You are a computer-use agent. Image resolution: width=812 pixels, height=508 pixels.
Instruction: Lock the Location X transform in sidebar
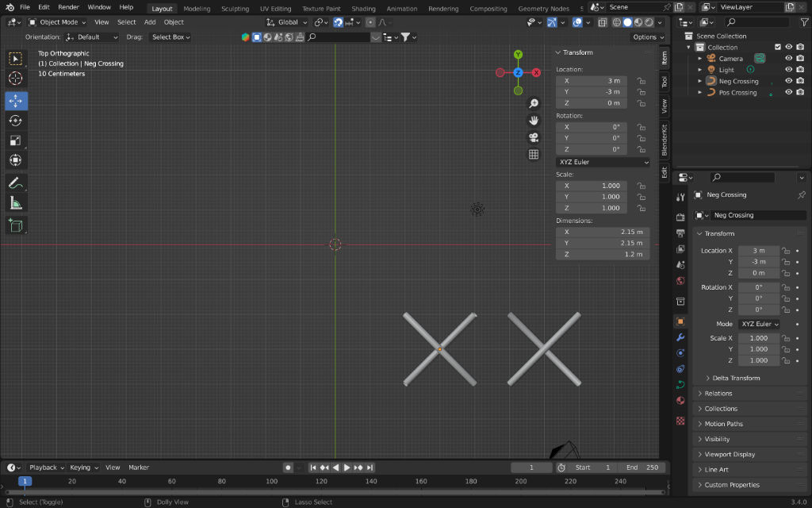641,81
